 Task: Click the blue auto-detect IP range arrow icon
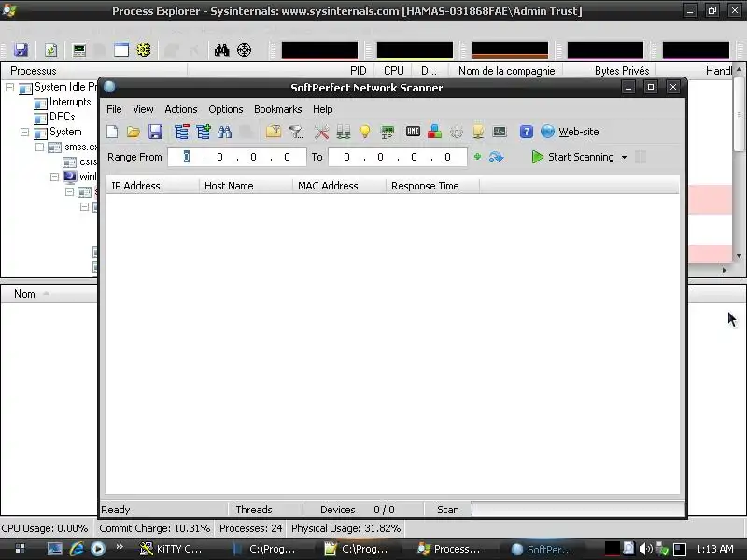click(x=496, y=157)
